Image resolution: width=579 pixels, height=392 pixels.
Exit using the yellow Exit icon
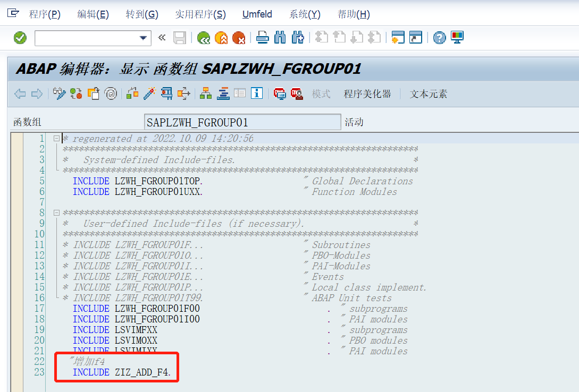coord(221,38)
